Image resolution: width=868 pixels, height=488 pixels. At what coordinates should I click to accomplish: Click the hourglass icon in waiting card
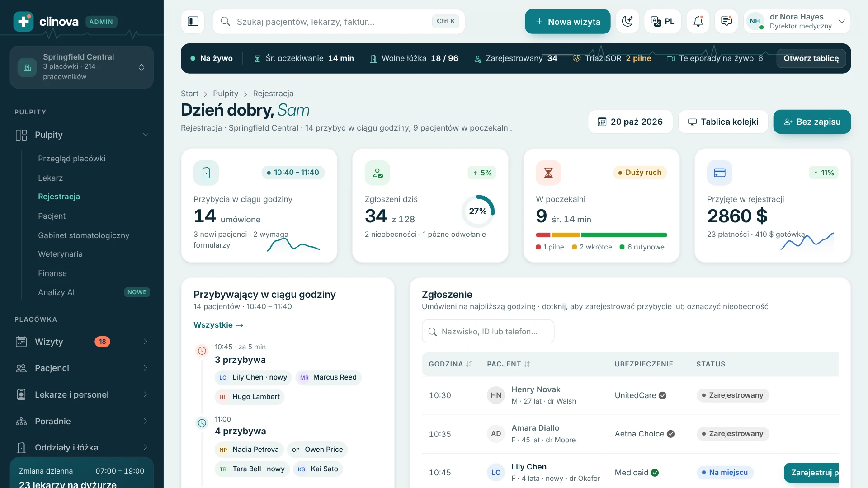(x=548, y=173)
